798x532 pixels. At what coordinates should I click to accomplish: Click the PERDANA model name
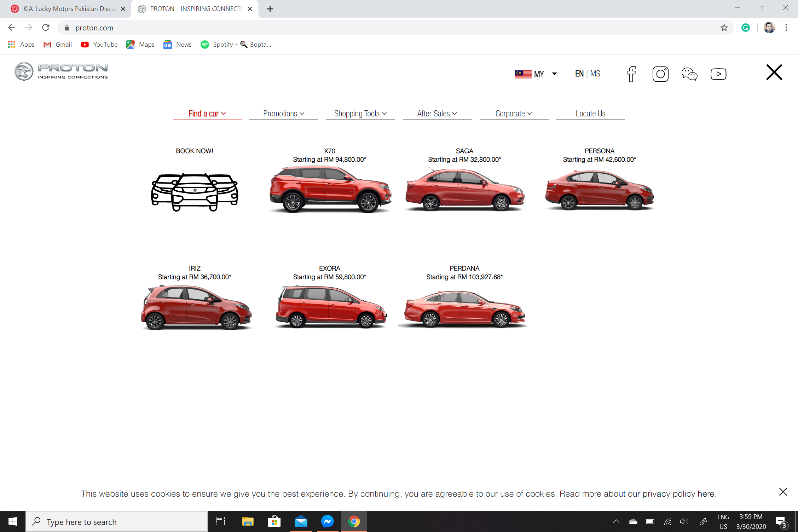(x=464, y=268)
